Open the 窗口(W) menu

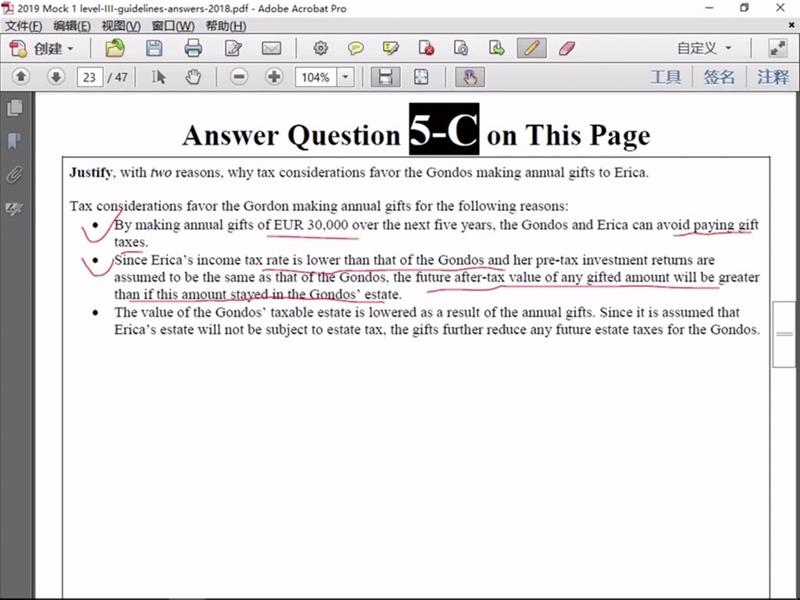click(x=173, y=26)
